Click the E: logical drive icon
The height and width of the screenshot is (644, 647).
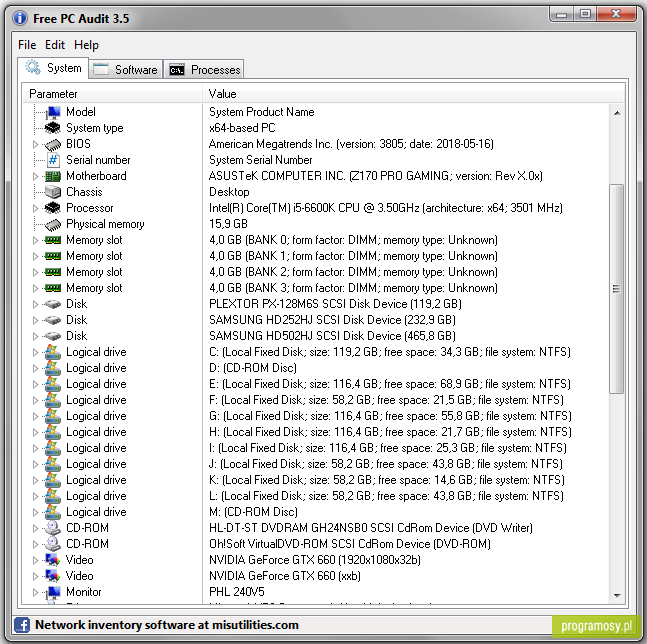(x=53, y=384)
